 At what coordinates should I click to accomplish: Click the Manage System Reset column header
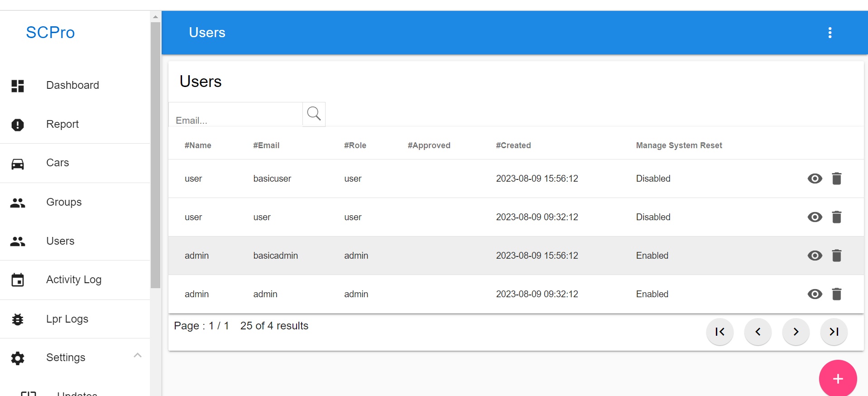tap(679, 145)
